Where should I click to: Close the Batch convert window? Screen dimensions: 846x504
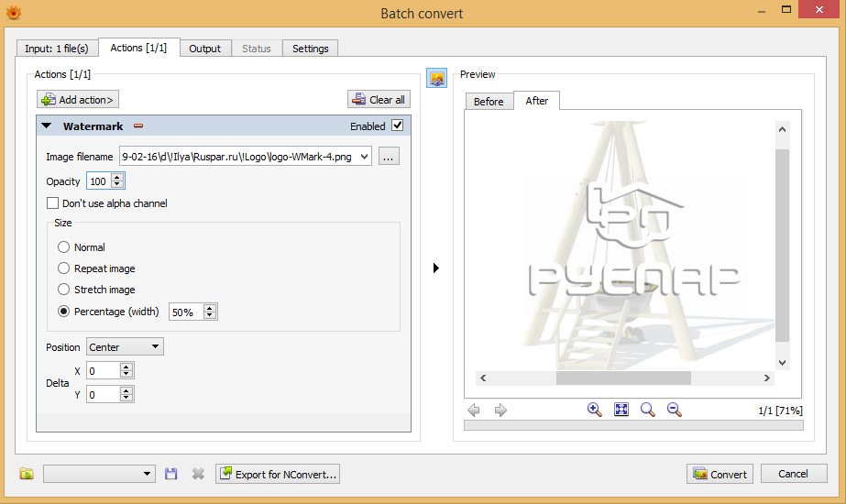pos(819,10)
